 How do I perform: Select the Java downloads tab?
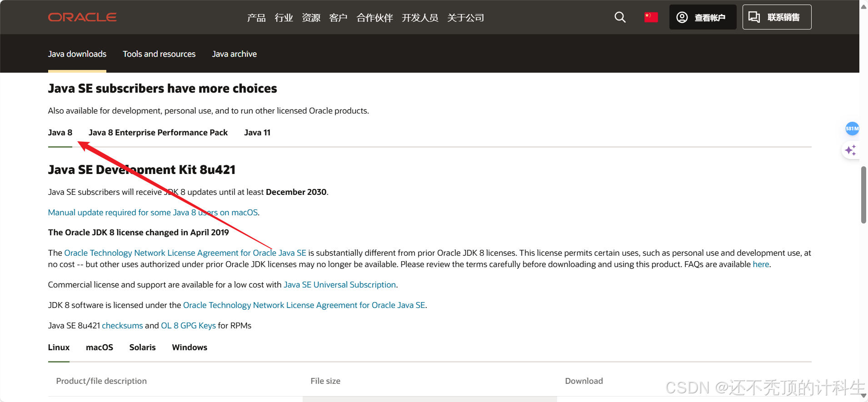[x=77, y=54]
